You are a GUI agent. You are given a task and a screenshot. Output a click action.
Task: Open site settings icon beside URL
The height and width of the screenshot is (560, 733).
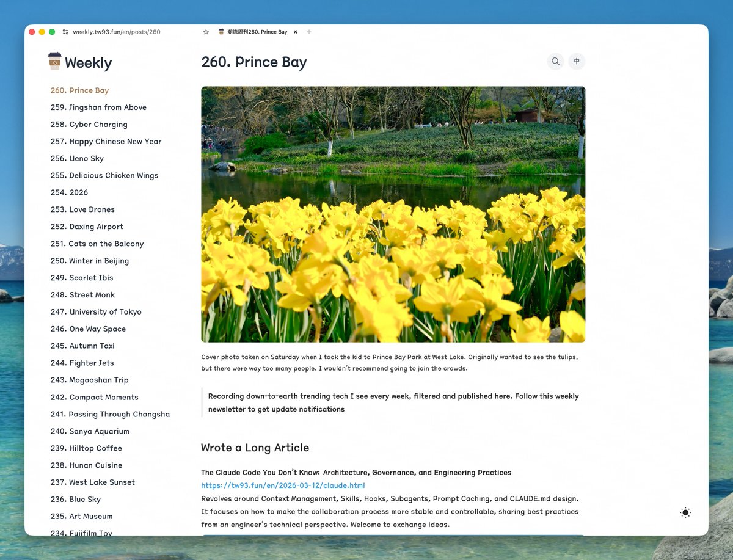[65, 32]
